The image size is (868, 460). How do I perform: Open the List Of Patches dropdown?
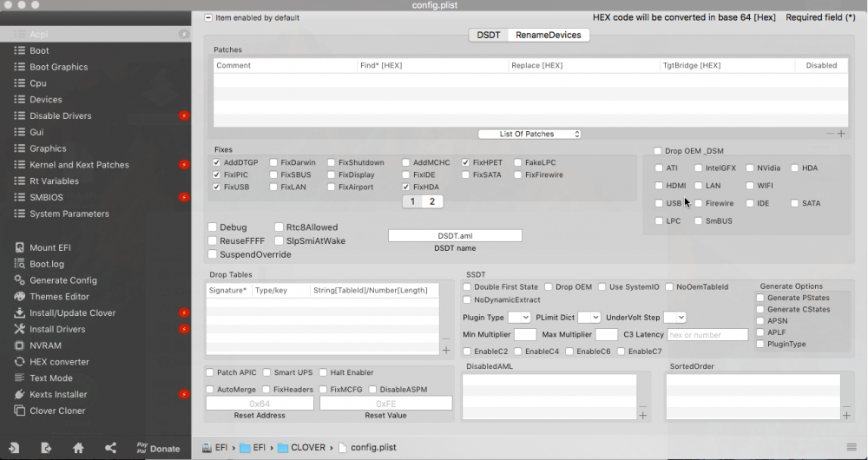coord(529,134)
